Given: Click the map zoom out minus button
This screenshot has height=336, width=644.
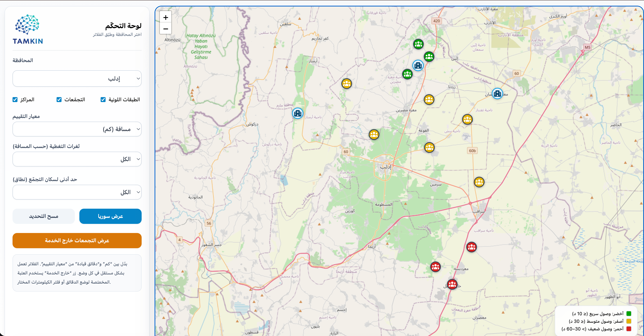Looking at the screenshot, I should 166,29.
